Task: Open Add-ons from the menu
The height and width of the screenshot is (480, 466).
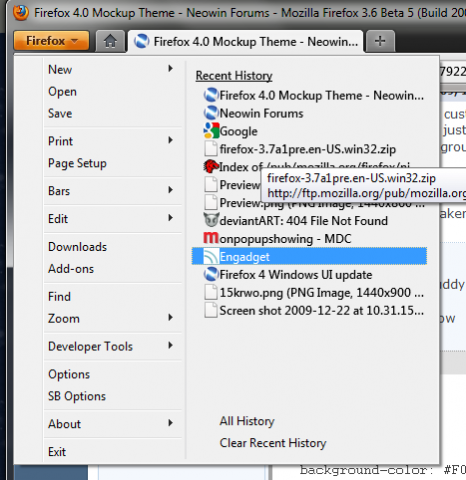Action: pyautogui.click(x=71, y=269)
